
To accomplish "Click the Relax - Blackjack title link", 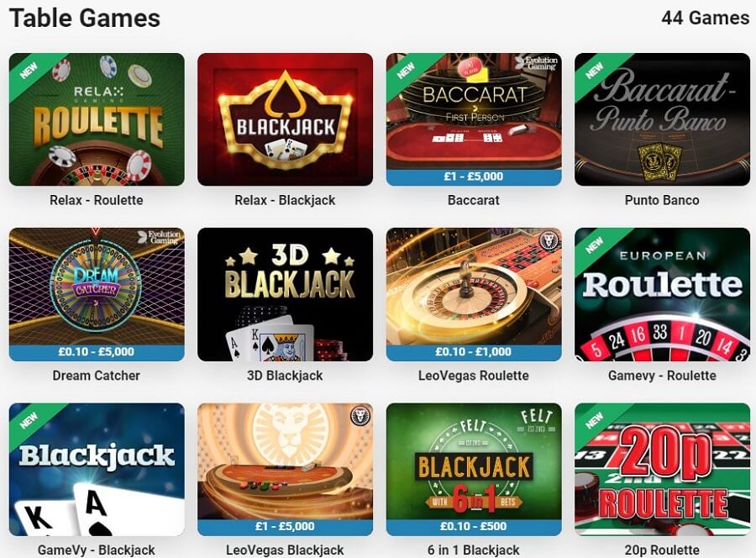I will point(285,200).
